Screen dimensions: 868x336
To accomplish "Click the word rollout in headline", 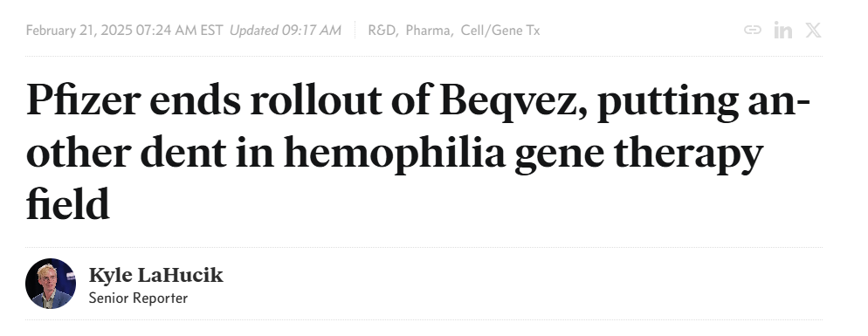I will [x=315, y=100].
